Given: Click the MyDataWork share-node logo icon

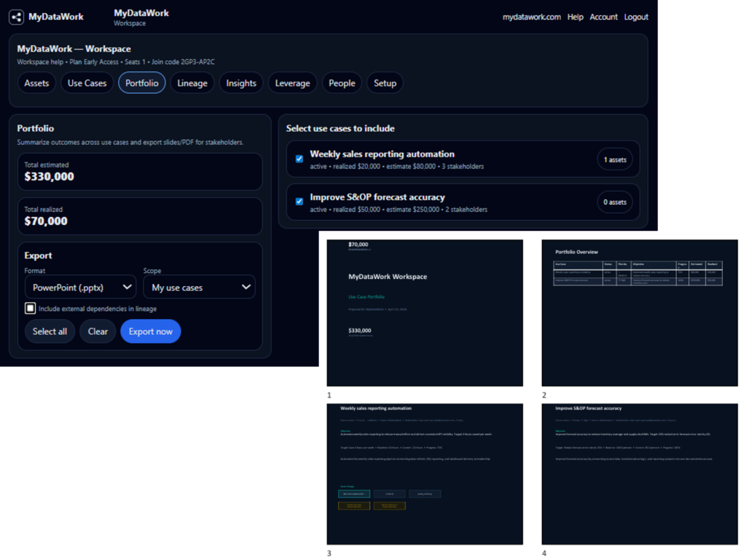Looking at the screenshot, I should pyautogui.click(x=16, y=17).
